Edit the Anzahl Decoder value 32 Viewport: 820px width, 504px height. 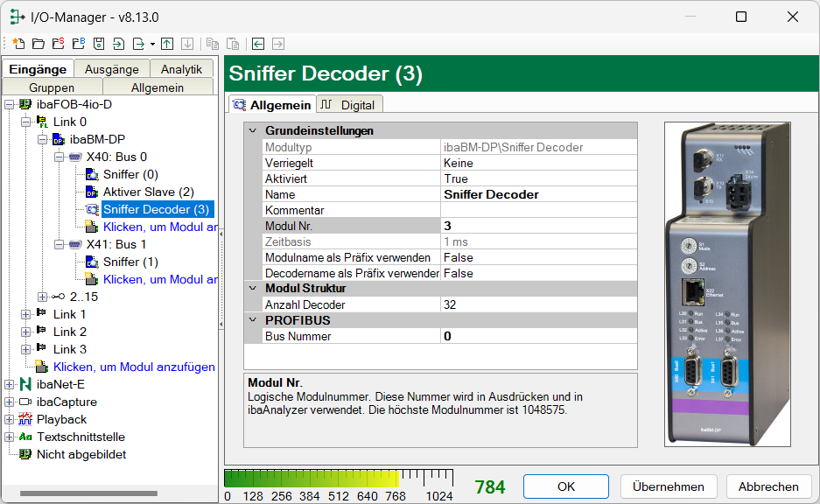coord(539,304)
